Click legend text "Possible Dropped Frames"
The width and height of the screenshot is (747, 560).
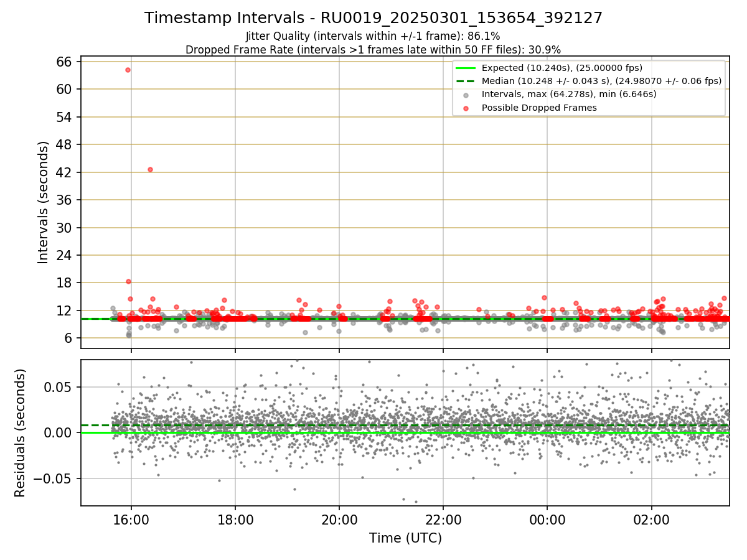click(x=539, y=108)
